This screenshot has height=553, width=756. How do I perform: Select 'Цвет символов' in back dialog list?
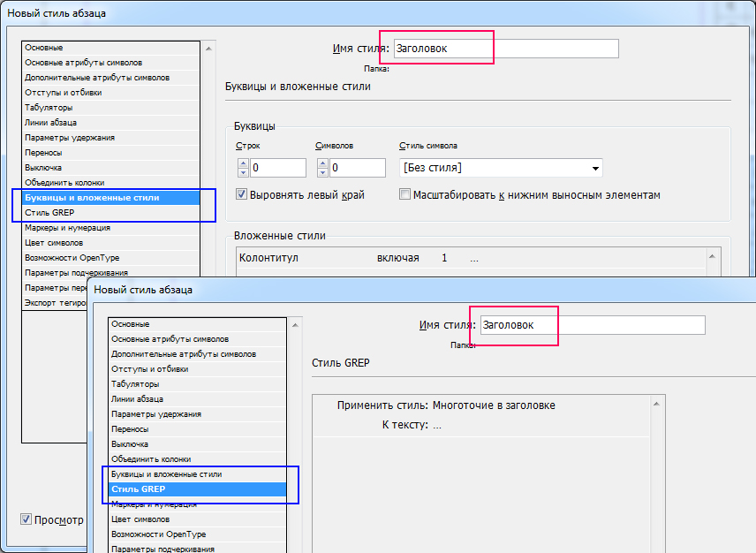tap(111, 243)
